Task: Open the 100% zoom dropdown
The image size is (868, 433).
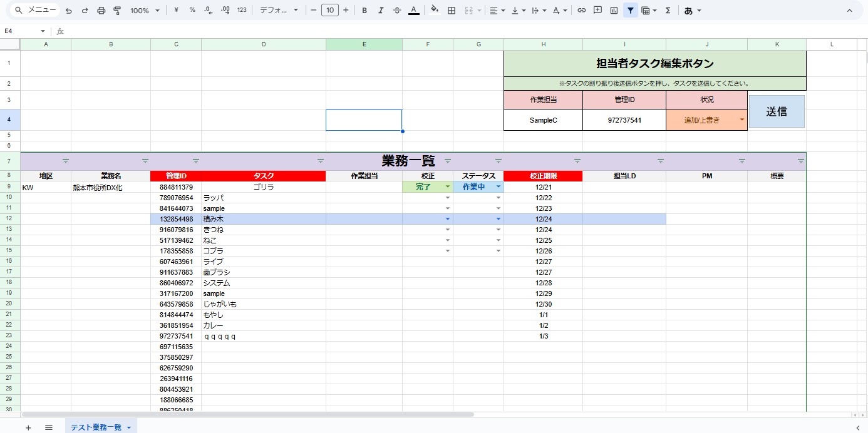Action: click(x=145, y=11)
